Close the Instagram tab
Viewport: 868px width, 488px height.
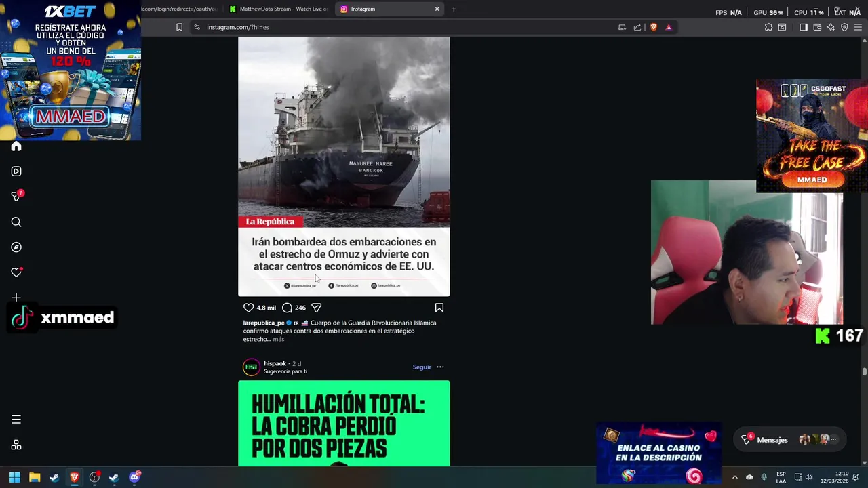pos(437,9)
